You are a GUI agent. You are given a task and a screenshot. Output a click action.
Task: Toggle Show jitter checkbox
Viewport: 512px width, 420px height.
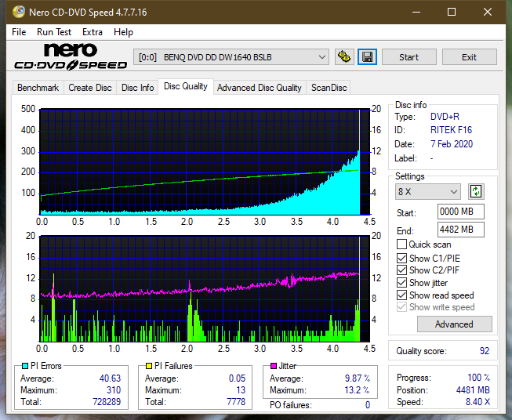tap(401, 283)
